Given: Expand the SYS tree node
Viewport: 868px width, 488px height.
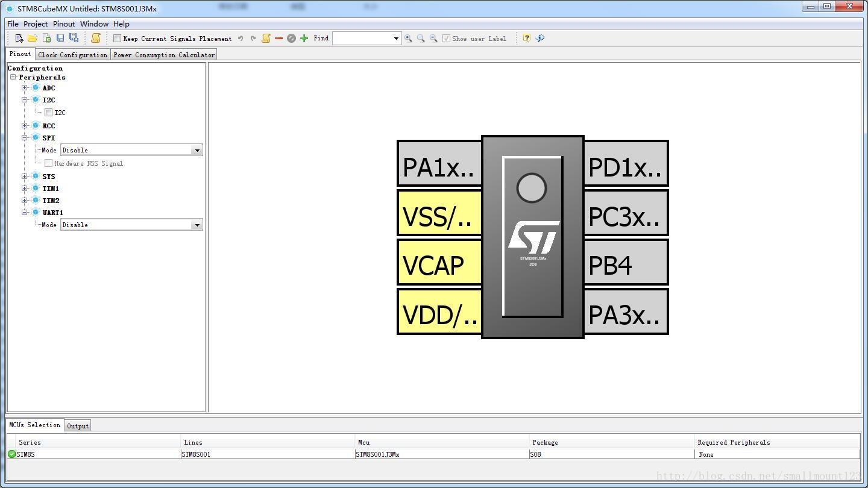Looking at the screenshot, I should coord(25,176).
